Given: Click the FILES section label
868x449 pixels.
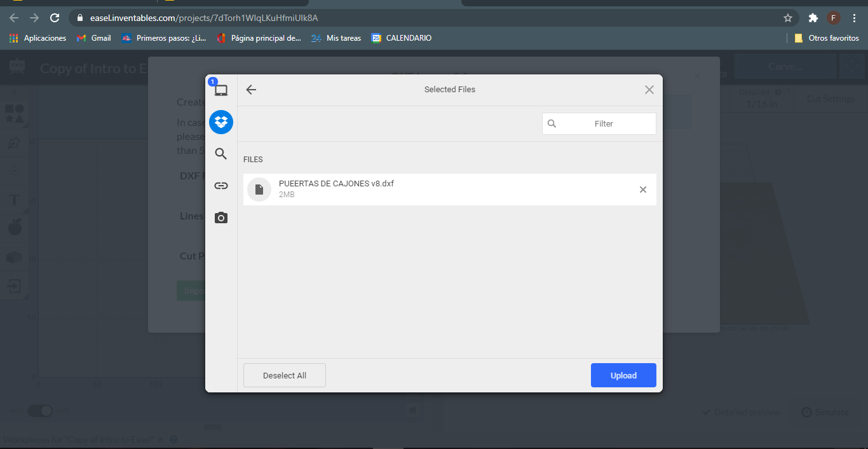Looking at the screenshot, I should (x=253, y=160).
